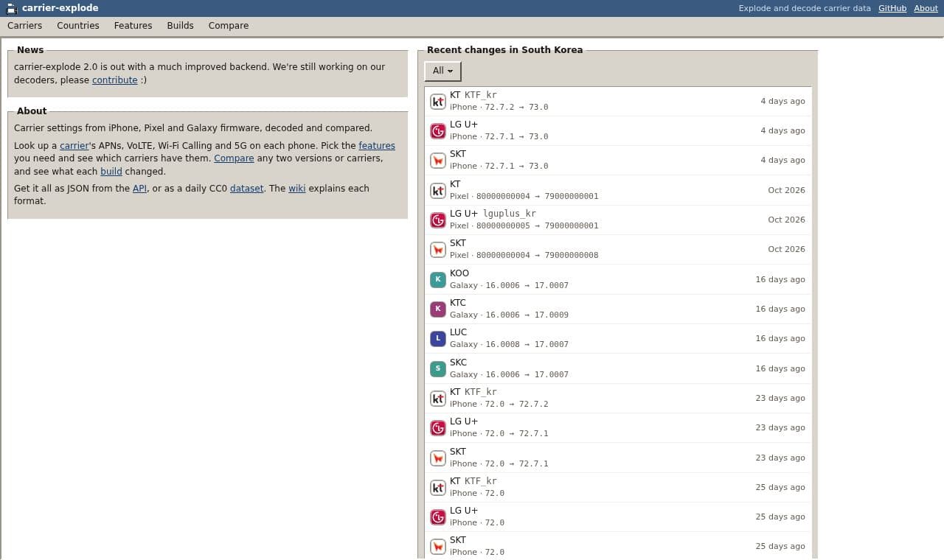The image size is (944, 560).
Task: Open SKT icon in the 72.0 → 72.7.1 row
Action: pos(438,458)
